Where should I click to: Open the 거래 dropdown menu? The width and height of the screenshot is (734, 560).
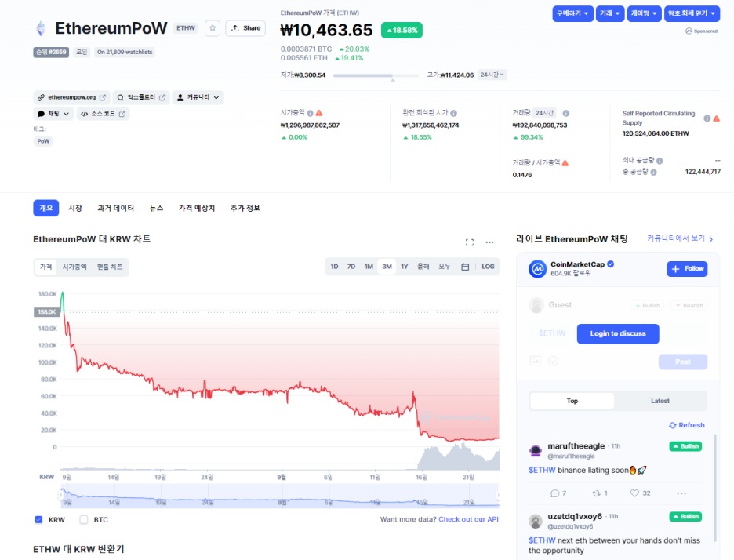[609, 13]
